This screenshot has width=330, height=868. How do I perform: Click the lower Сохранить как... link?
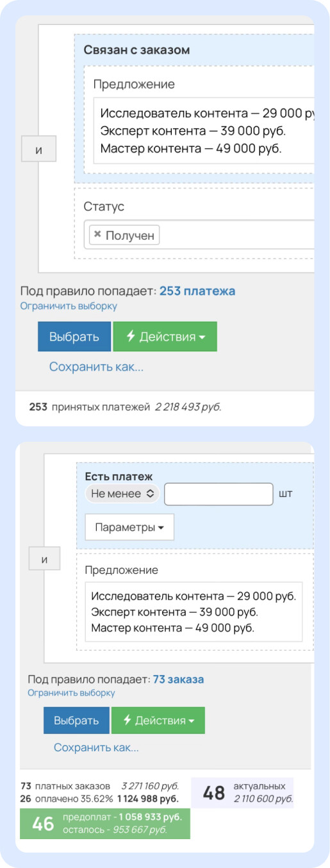(x=96, y=747)
